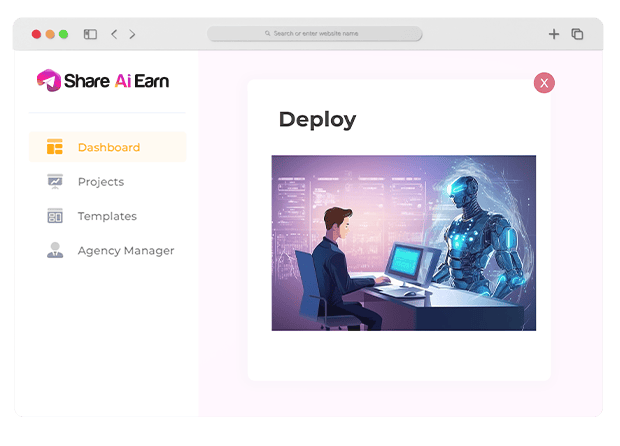Click the robot and developer Deploy image
Viewport: 620px width, 446px height.
[403, 242]
